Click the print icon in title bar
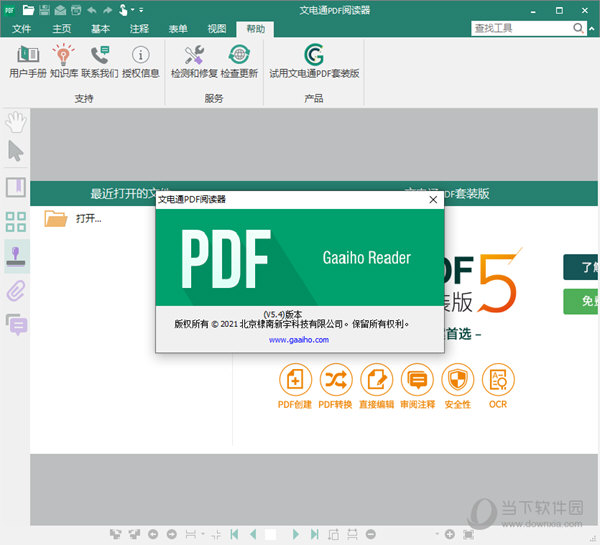The image size is (600, 545). point(76,10)
